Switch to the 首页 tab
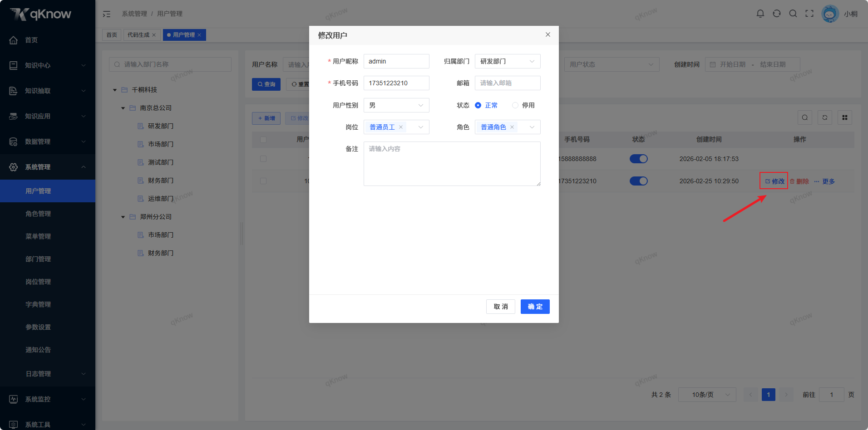This screenshot has height=430, width=868. tap(112, 35)
